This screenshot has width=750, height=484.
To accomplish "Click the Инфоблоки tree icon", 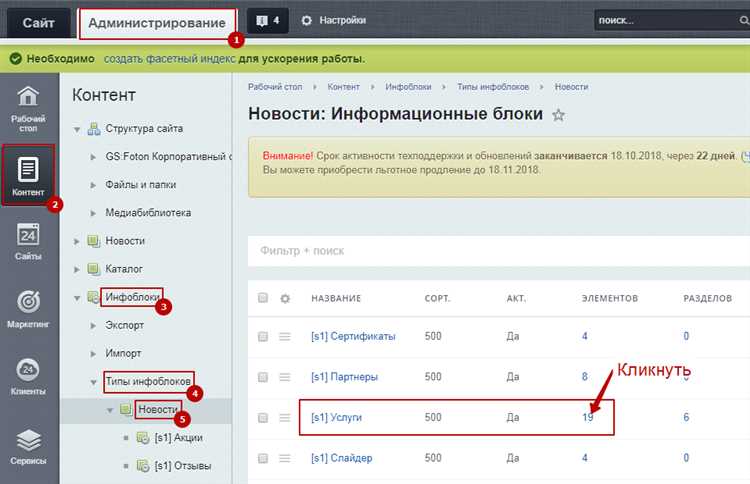I will click(93, 297).
